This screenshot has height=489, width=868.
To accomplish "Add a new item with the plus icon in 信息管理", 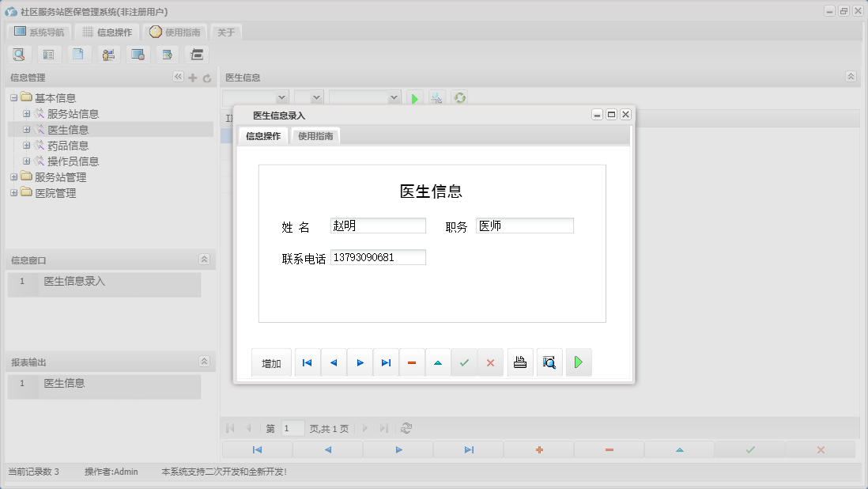I will (192, 77).
